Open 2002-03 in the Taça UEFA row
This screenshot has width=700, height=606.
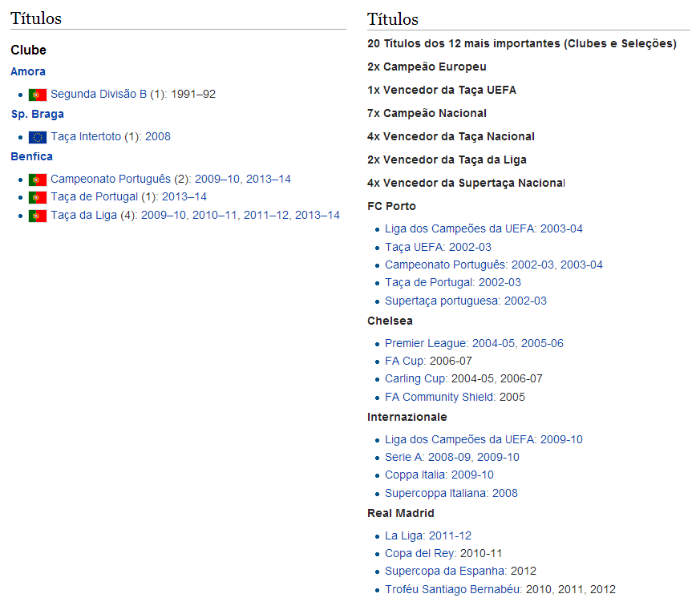point(470,247)
